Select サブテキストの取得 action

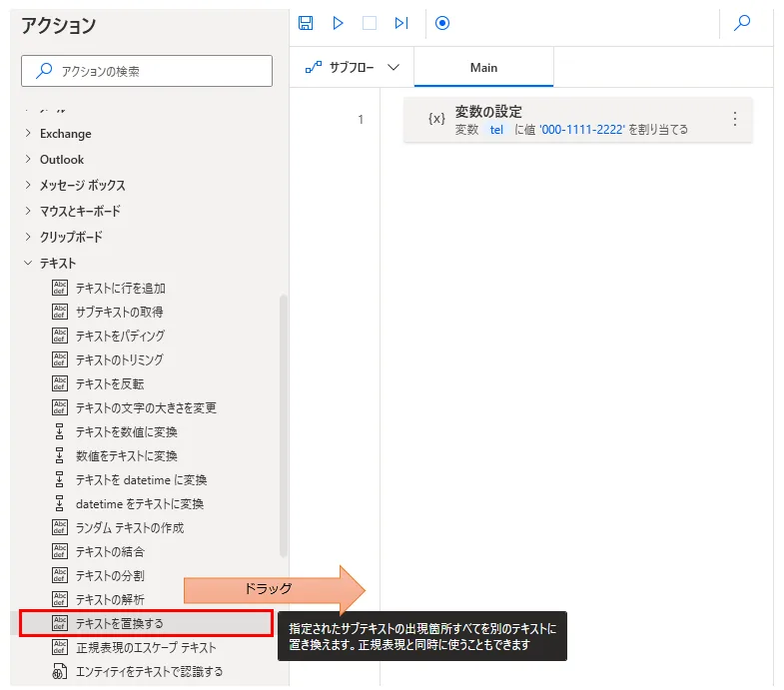pos(119,313)
